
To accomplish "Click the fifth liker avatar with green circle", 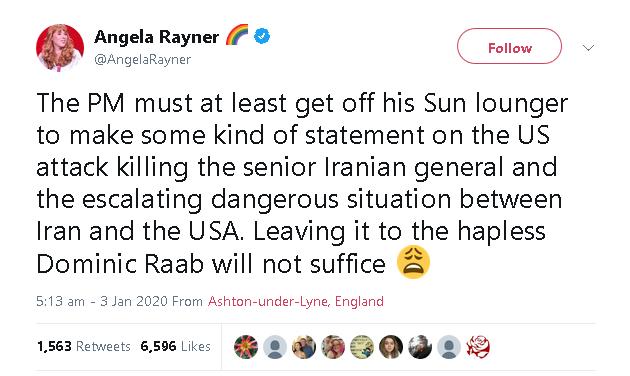I will pyautogui.click(x=362, y=347).
